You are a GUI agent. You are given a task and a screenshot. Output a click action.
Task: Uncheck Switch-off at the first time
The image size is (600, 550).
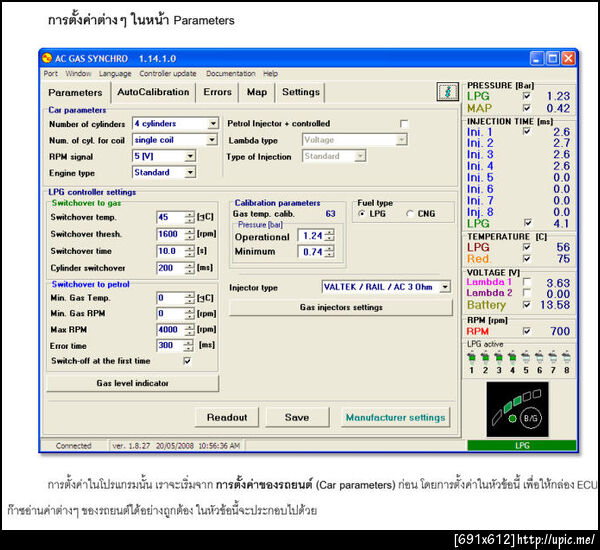pos(187,361)
